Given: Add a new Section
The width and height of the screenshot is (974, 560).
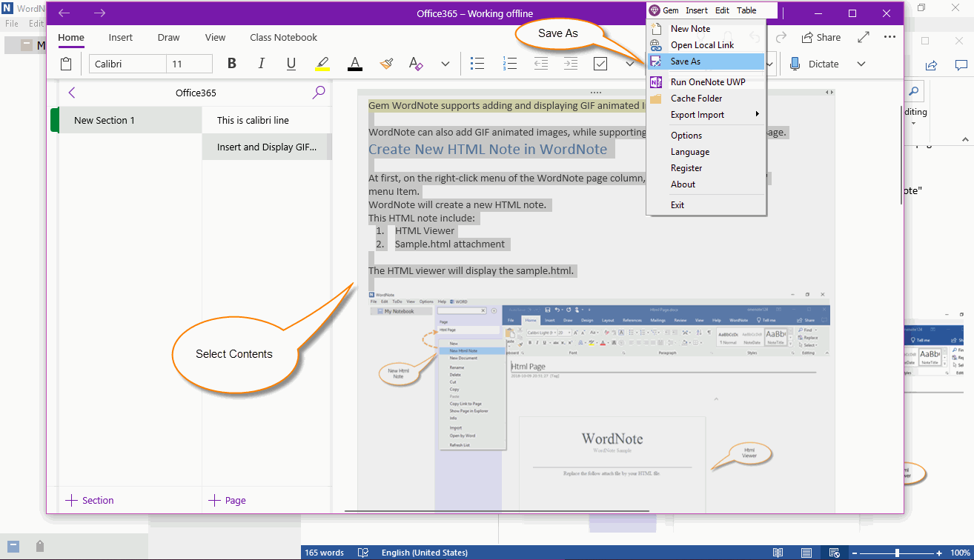Looking at the screenshot, I should [x=90, y=500].
